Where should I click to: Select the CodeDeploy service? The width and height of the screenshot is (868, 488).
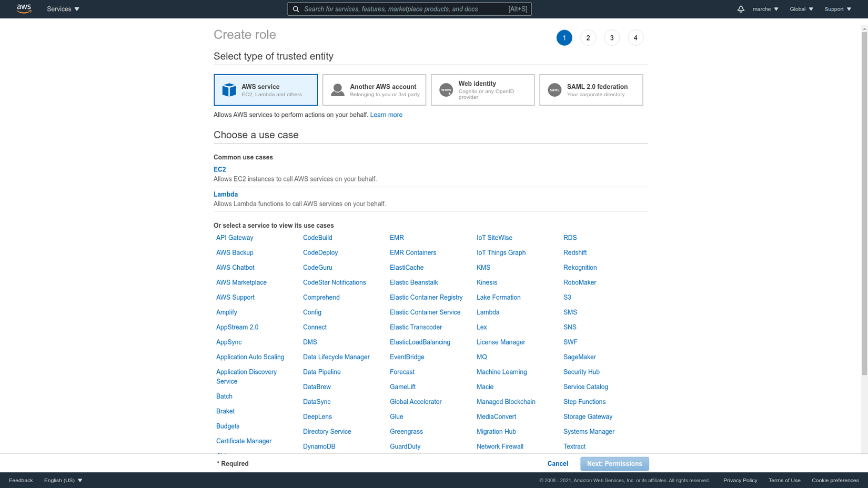click(x=320, y=252)
